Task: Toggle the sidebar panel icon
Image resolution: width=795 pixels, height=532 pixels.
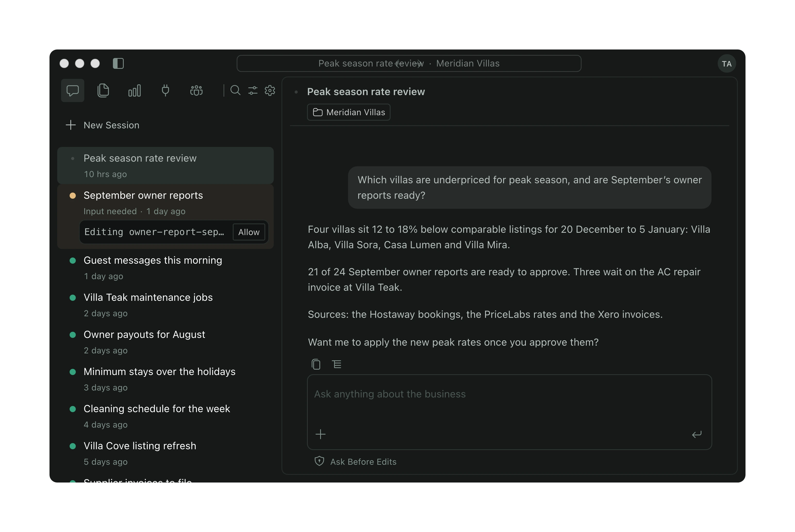Action: (118, 63)
